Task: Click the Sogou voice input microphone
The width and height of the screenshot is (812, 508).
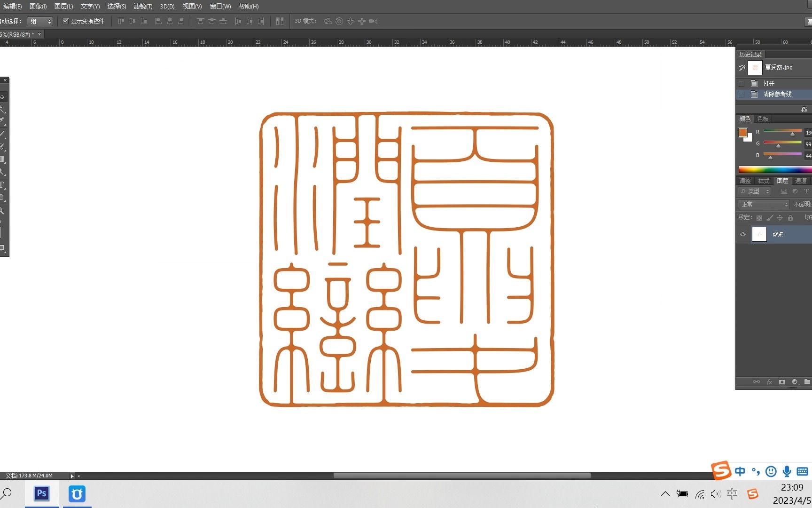Action: (x=787, y=471)
